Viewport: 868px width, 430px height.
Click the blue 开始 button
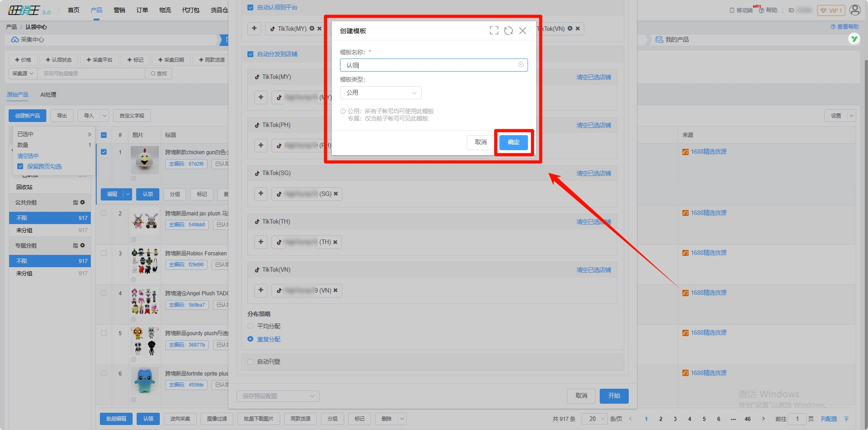(614, 396)
